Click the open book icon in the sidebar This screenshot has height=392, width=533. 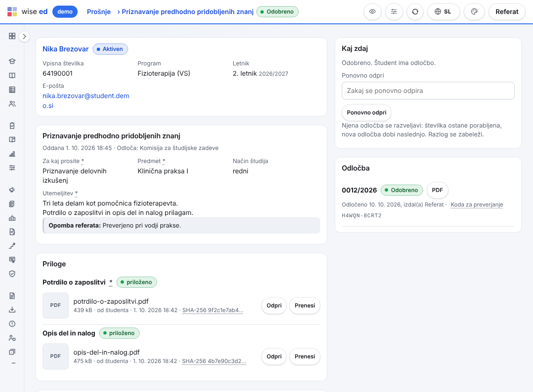(12, 75)
